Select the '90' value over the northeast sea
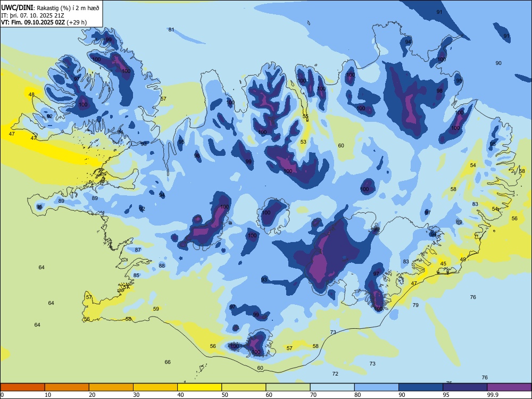Image resolution: width=532 pixels, height=399 pixels. tap(498, 63)
